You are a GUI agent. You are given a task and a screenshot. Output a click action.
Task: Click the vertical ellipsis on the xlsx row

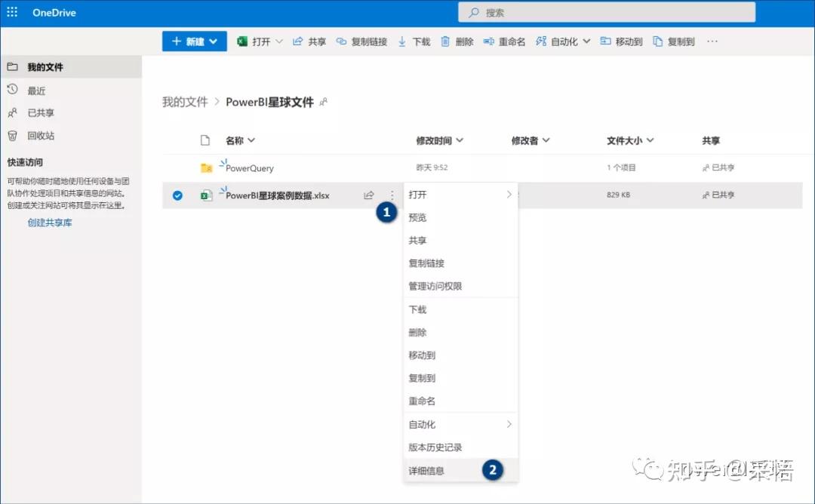pyautogui.click(x=392, y=195)
